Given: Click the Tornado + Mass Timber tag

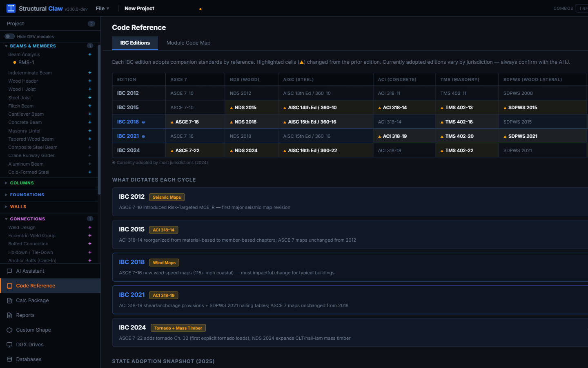Looking at the screenshot, I should pos(178,328).
